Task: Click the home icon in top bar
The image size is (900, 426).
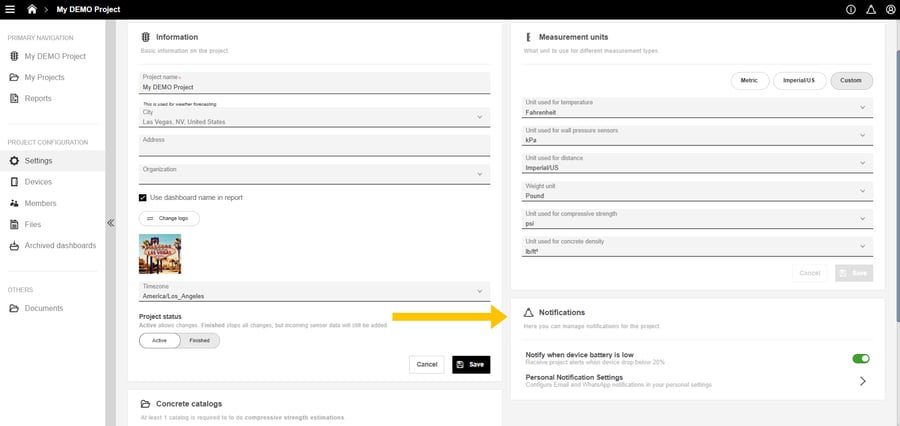Action: point(32,9)
